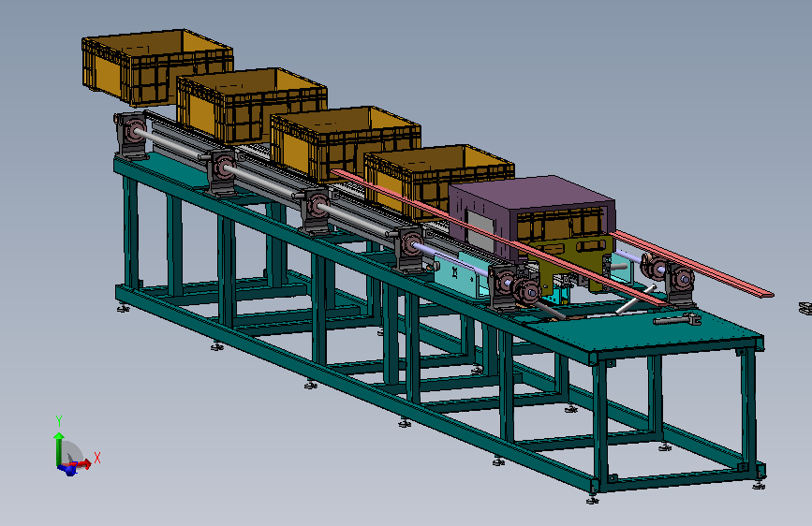Click the green Y axis arrow of triad
The height and width of the screenshot is (526, 812).
(58, 449)
